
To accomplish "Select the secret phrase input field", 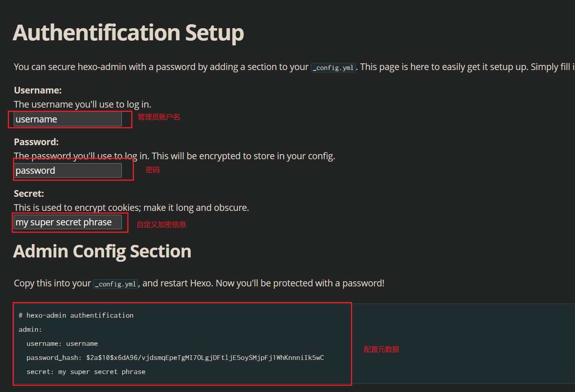I will 68,222.
